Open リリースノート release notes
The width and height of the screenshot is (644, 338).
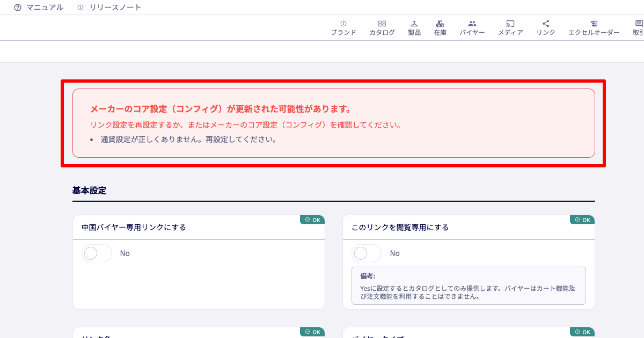click(115, 8)
